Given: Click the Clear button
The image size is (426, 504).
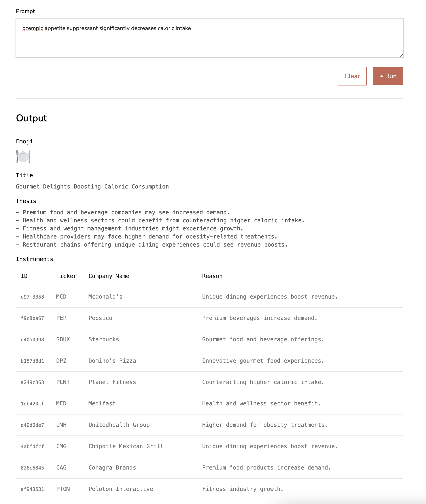Looking at the screenshot, I should [x=352, y=76].
